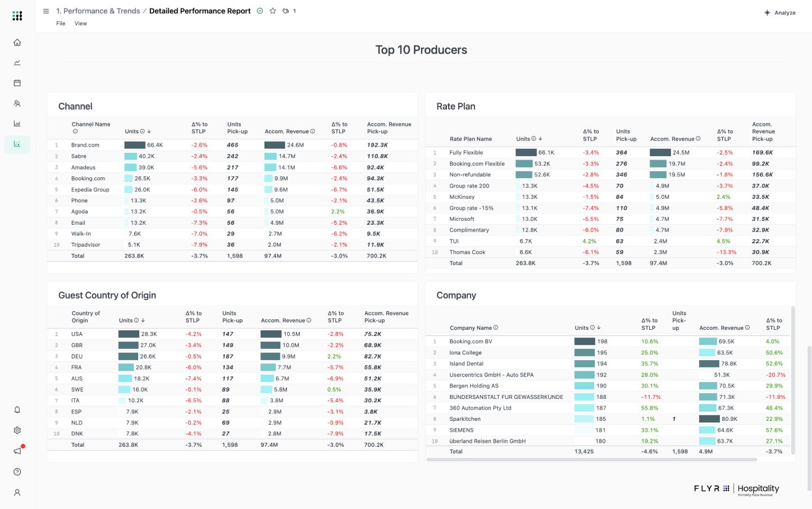Open the help question mark icon
812x509 pixels.
point(17,472)
